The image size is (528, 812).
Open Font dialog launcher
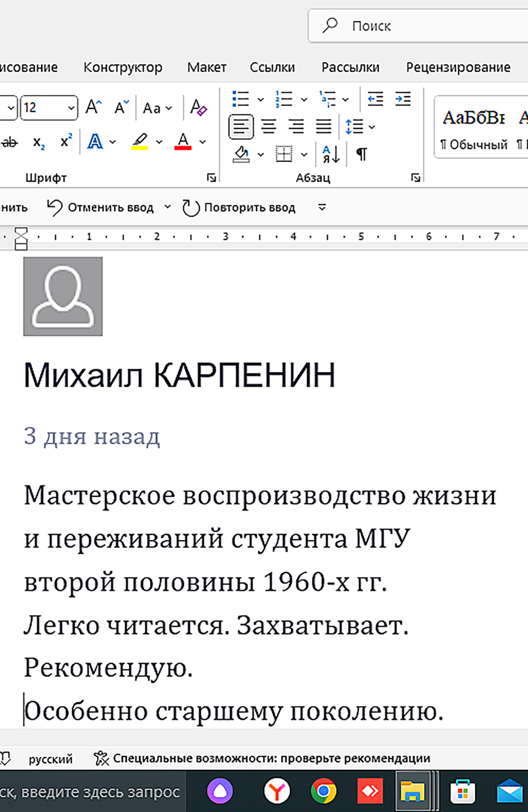pyautogui.click(x=212, y=178)
